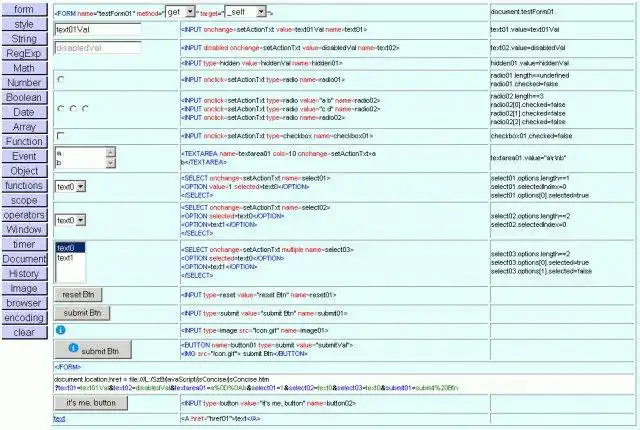Click the 'text01.value=text01Val' text
This screenshot has height=430, width=640.
(x=524, y=29)
